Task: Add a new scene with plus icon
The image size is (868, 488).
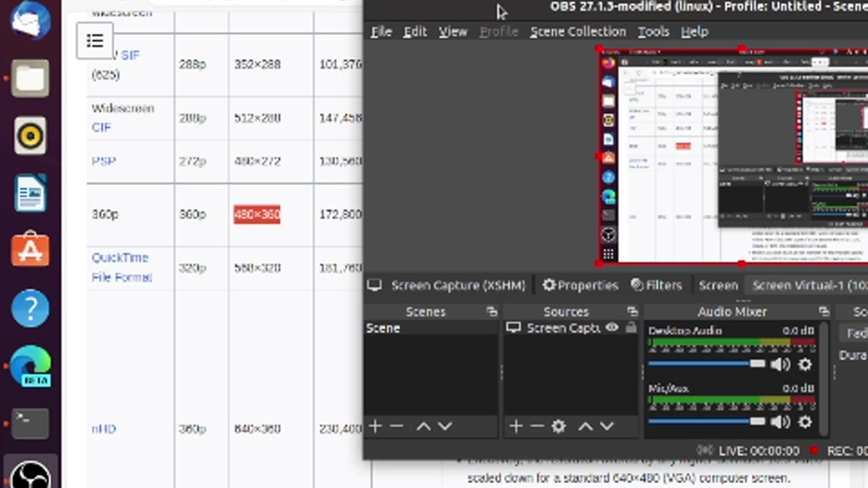Action: [x=376, y=426]
